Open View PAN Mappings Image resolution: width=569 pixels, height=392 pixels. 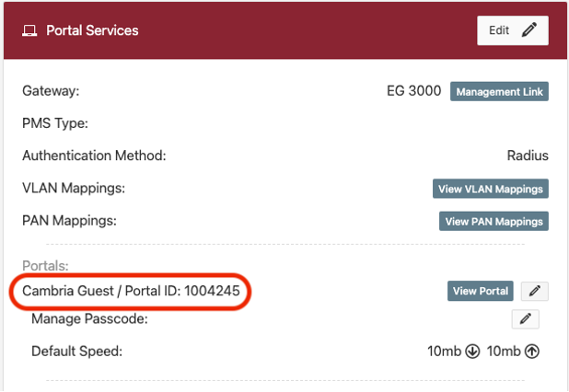coord(494,221)
